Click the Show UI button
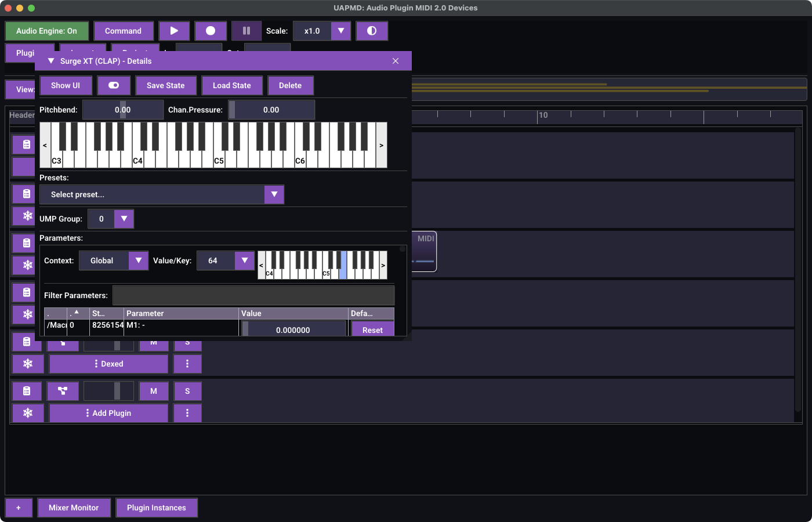The image size is (812, 522). click(x=66, y=85)
